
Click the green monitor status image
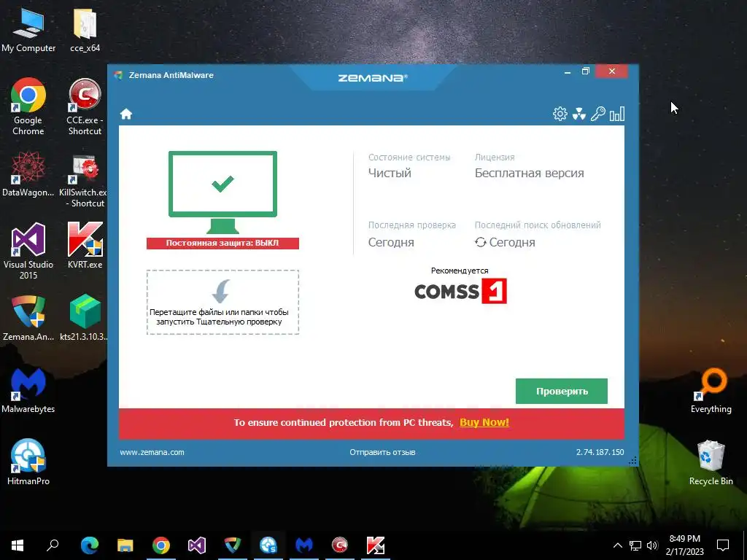point(222,192)
